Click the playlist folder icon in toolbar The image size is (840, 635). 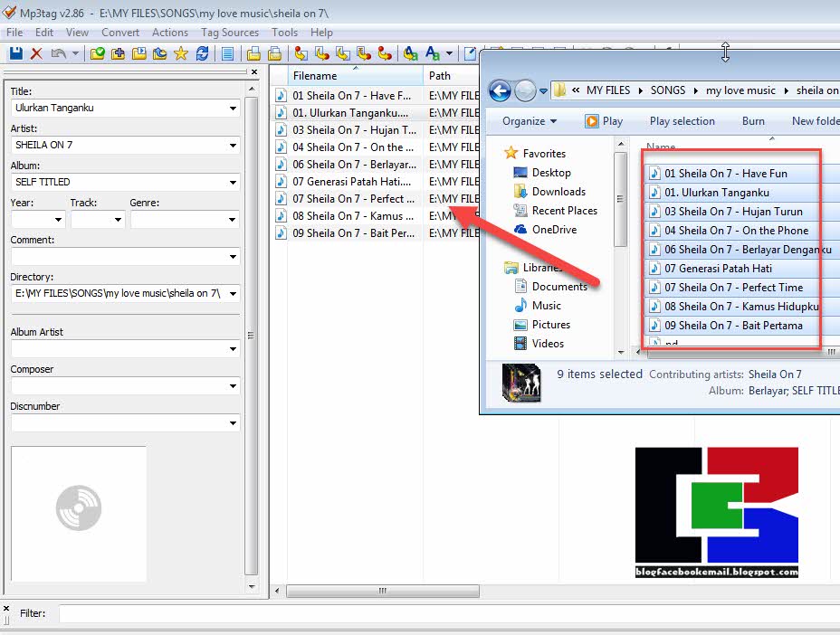tap(138, 53)
